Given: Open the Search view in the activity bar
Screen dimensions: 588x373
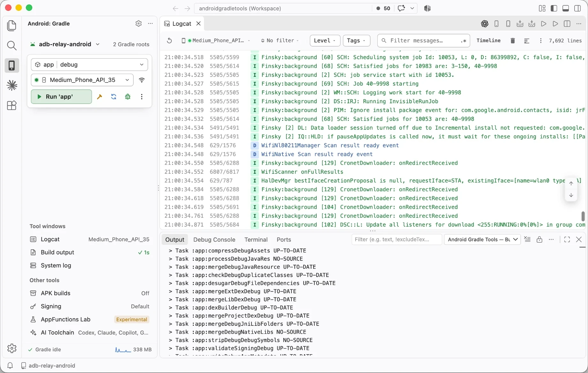Looking at the screenshot, I should tap(12, 46).
